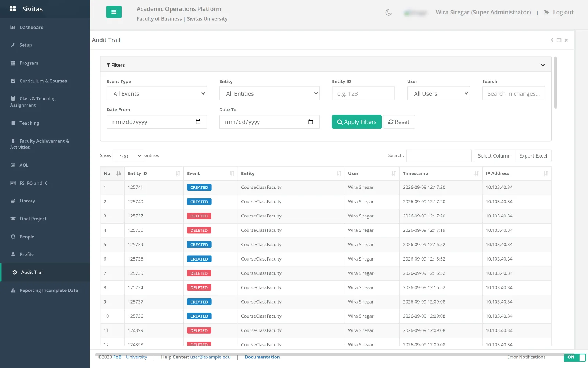Click the Audit Trail history icon
The width and height of the screenshot is (588, 368).
15,272
